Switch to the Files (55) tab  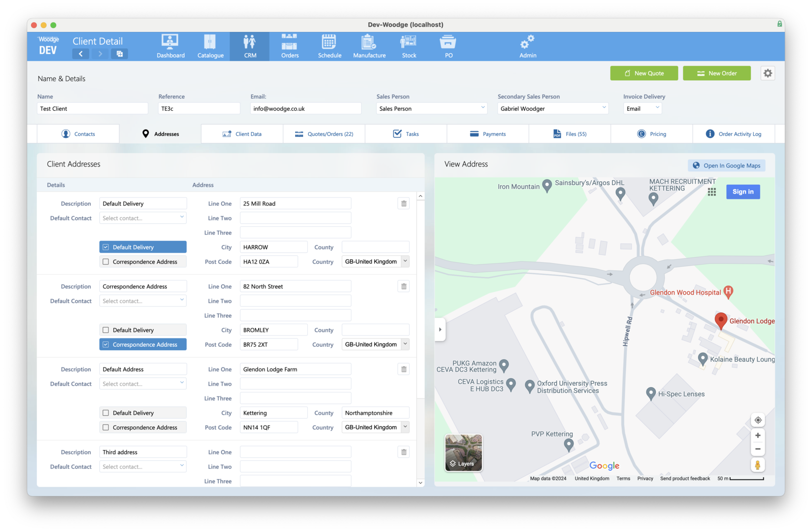pos(570,134)
